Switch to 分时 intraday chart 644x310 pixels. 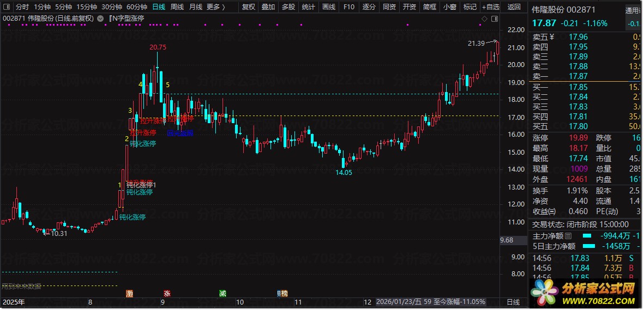(22, 7)
